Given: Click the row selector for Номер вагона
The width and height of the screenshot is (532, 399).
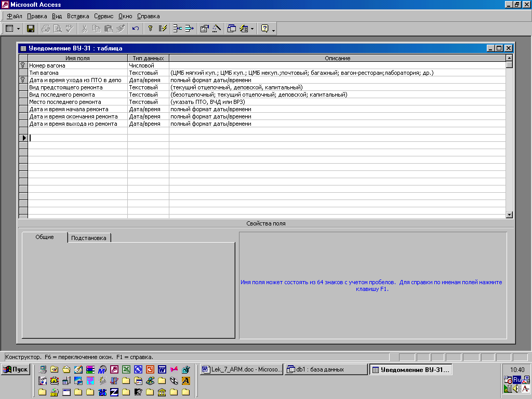Looking at the screenshot, I should pyautogui.click(x=23, y=65).
